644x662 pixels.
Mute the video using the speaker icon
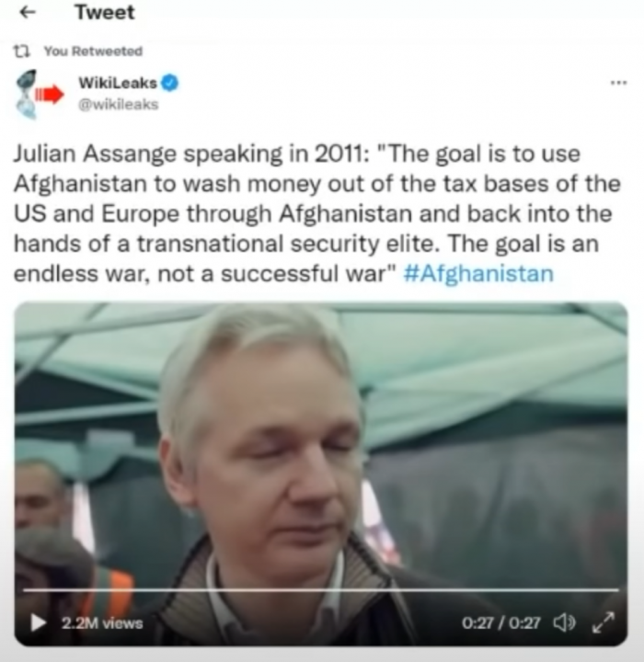(x=565, y=622)
